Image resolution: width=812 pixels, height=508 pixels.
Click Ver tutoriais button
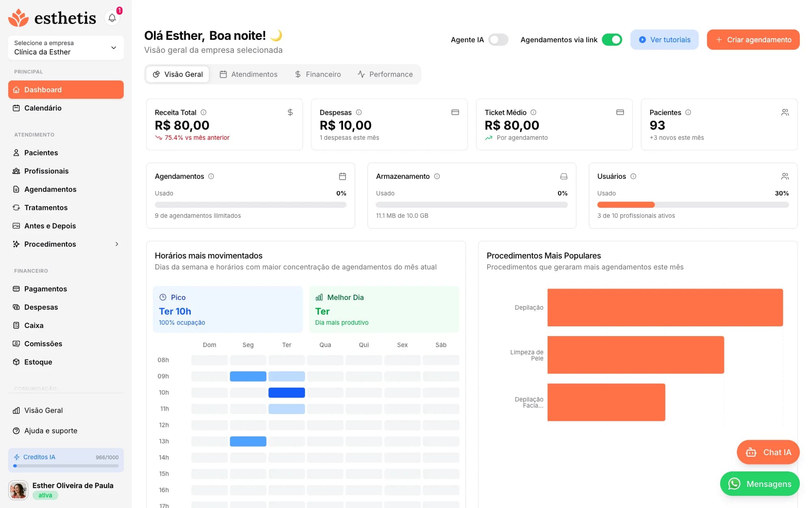(664, 39)
